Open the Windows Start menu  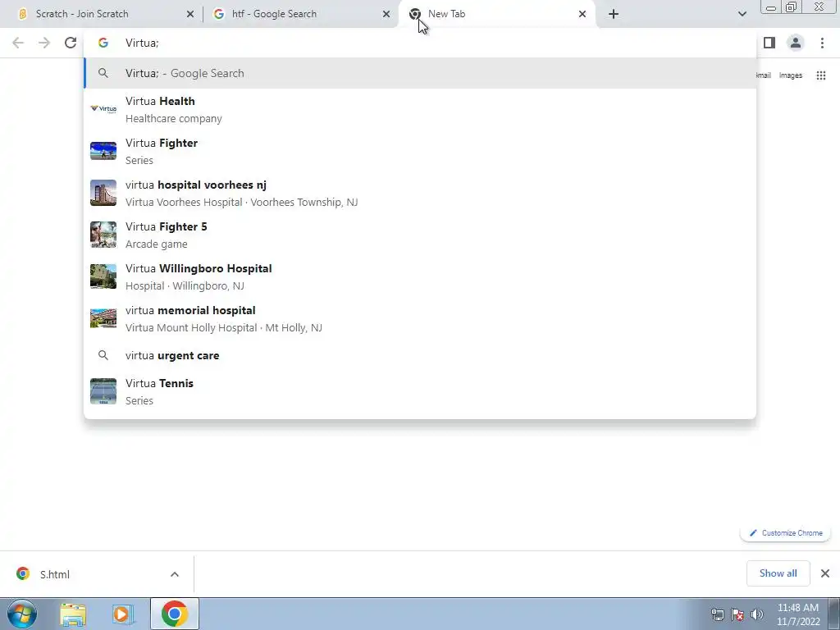[x=22, y=614]
